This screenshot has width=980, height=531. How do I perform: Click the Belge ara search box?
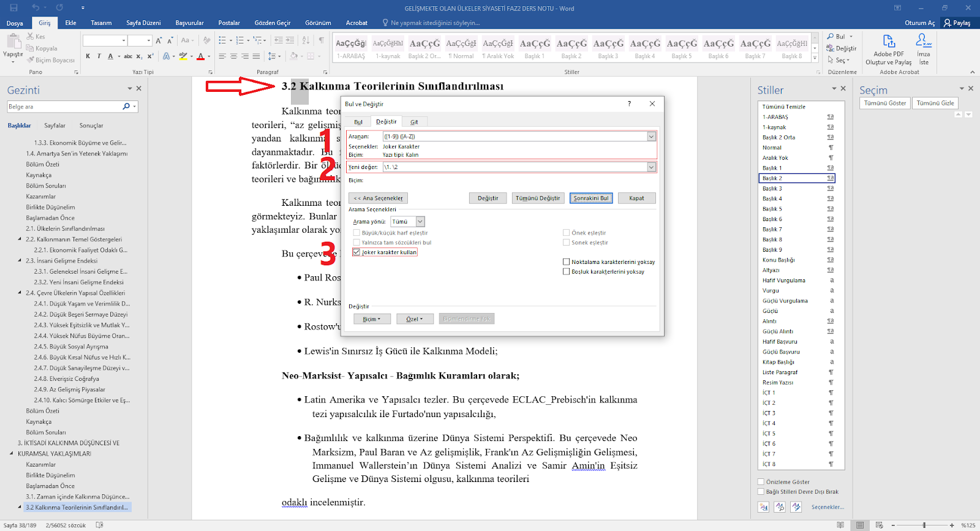[64, 107]
